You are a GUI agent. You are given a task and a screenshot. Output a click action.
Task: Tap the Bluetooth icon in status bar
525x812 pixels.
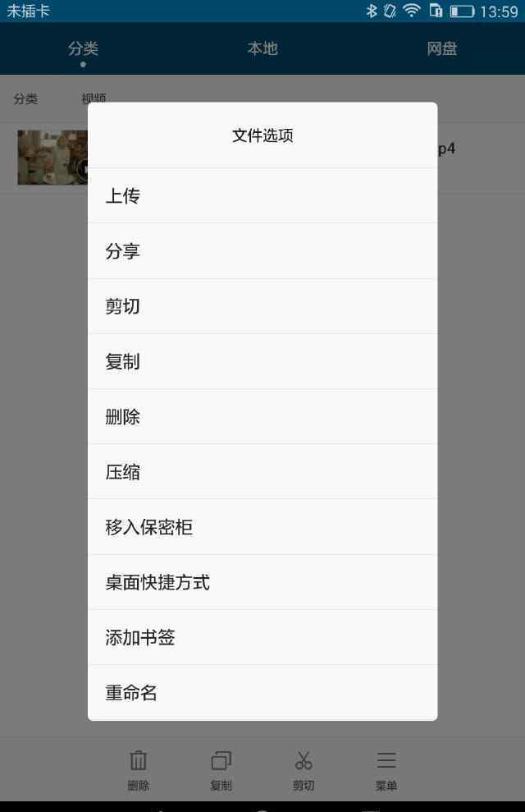[x=372, y=11]
